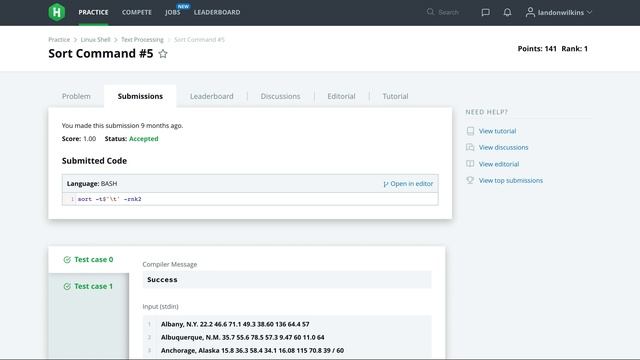Viewport: 640px width, 360px height.
Task: Click the View tutorial page icon
Action: (470, 131)
